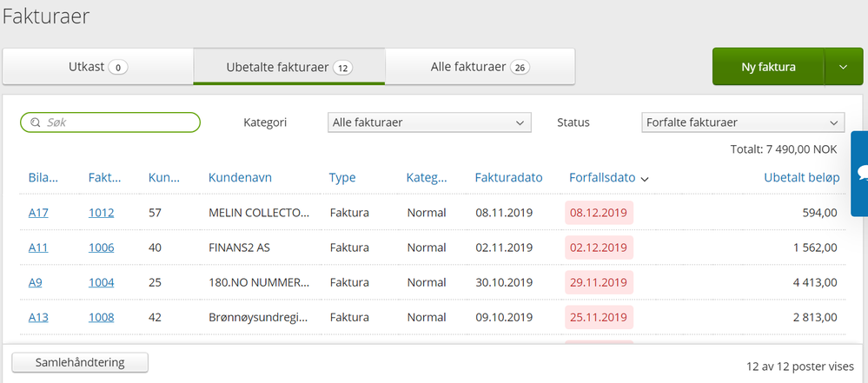This screenshot has height=383, width=868.
Task: Click due date 29.11.2019
Action: tap(599, 282)
